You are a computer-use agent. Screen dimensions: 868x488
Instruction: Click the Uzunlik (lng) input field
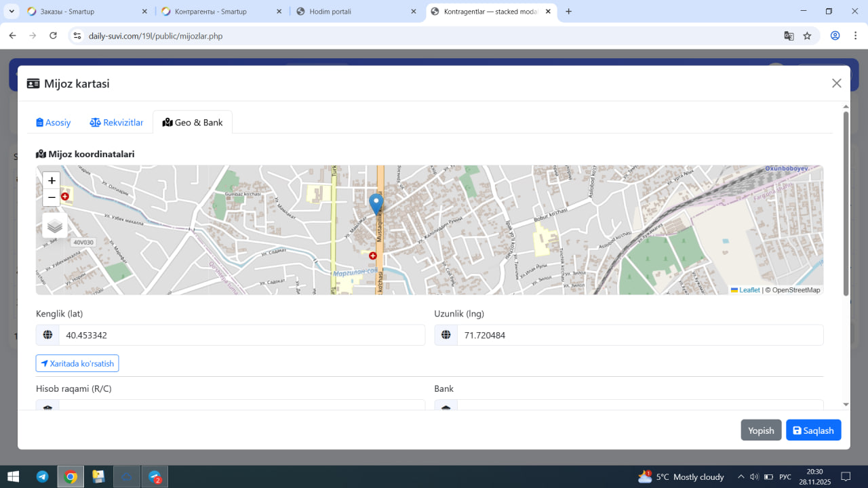(639, 335)
